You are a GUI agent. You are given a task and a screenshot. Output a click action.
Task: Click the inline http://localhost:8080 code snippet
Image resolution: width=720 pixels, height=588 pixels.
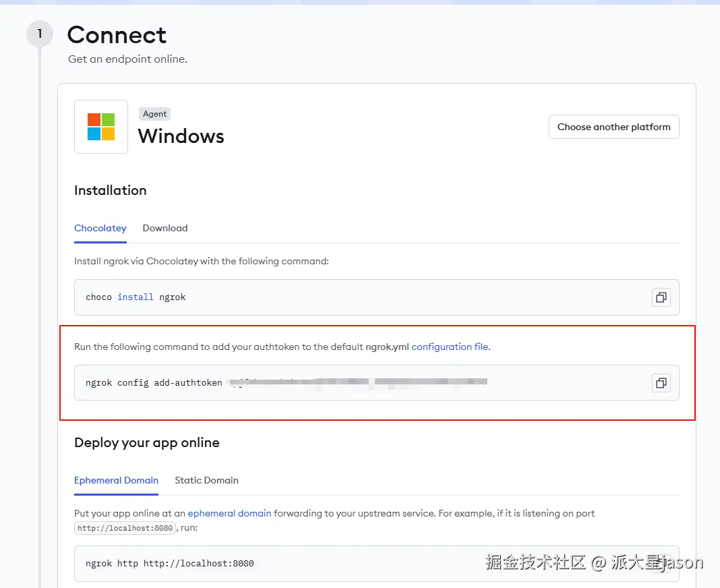[x=125, y=528]
